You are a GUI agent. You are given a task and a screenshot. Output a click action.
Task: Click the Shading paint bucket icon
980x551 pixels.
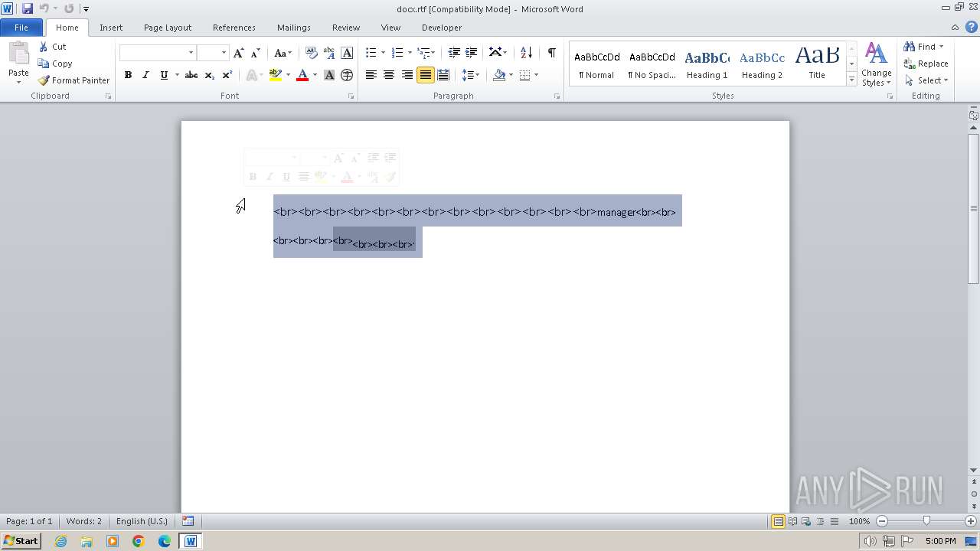coord(499,75)
